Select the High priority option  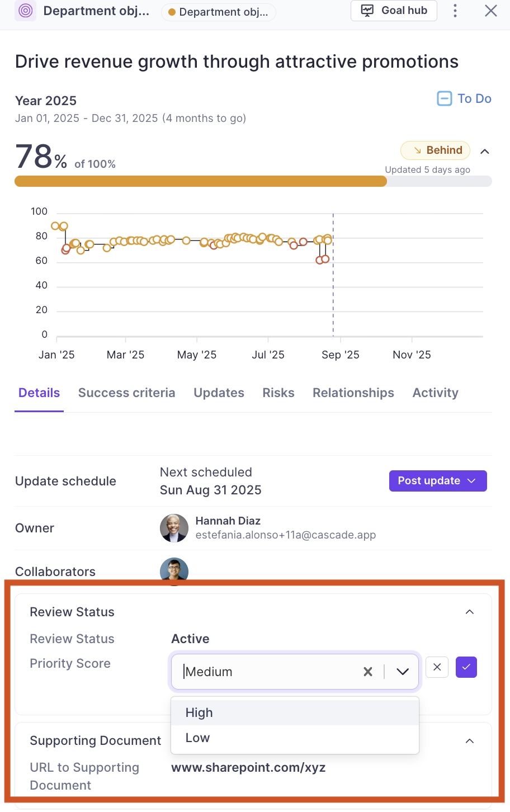(295, 712)
